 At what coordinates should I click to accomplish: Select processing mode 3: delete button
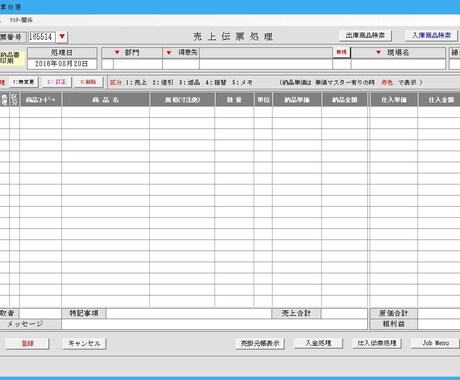tap(88, 82)
